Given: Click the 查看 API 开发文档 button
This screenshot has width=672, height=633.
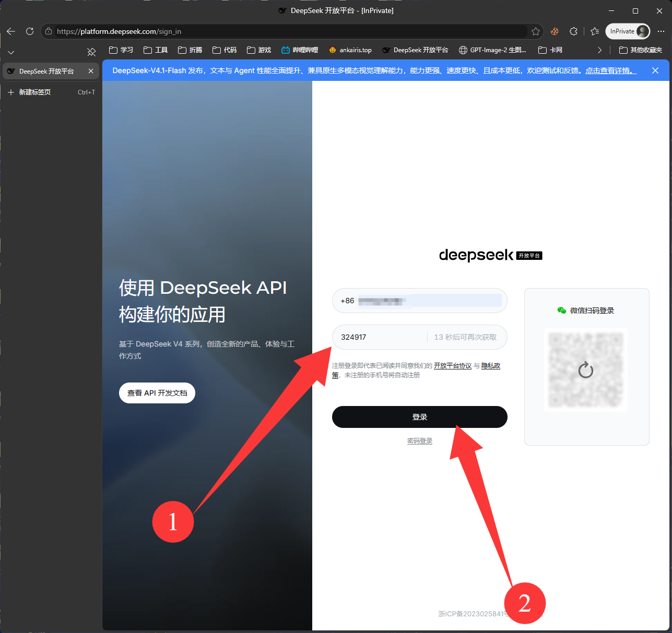Looking at the screenshot, I should pos(157,393).
